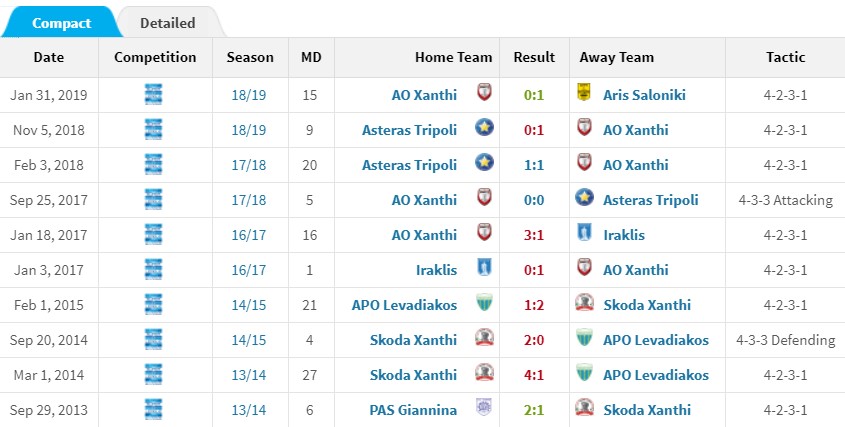Click the competition icon in the Sep 29, 2013 row

pos(154,410)
